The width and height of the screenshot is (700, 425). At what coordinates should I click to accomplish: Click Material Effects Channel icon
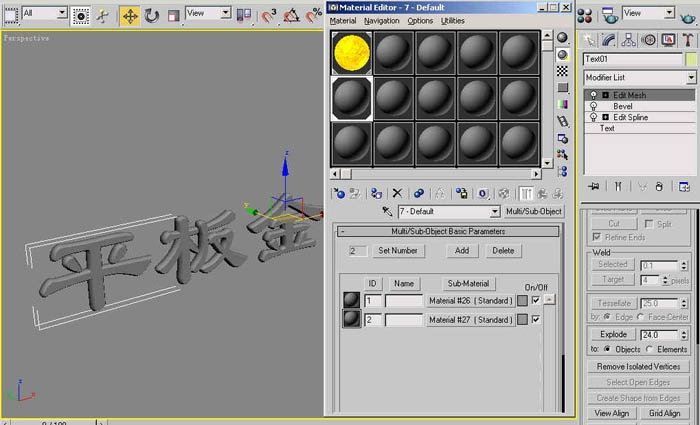click(483, 193)
